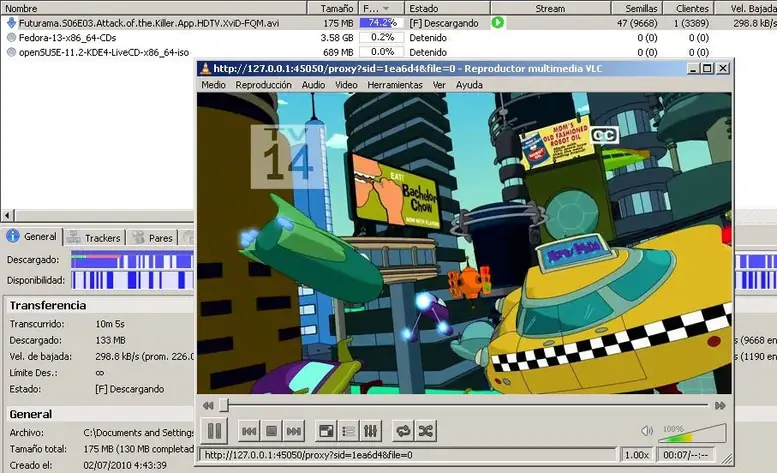The height and width of the screenshot is (473, 777).
Task: Open the Video menu in VLC
Action: (x=346, y=85)
